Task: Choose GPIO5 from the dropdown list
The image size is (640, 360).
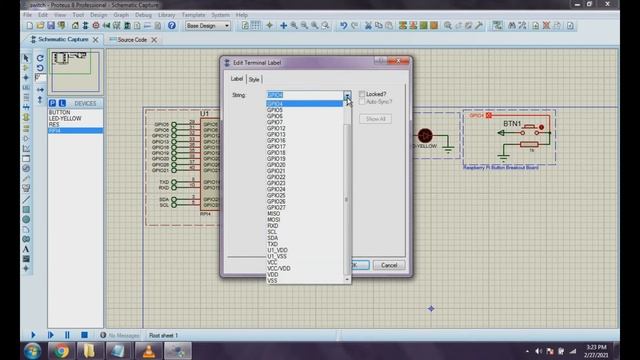Action: point(304,110)
